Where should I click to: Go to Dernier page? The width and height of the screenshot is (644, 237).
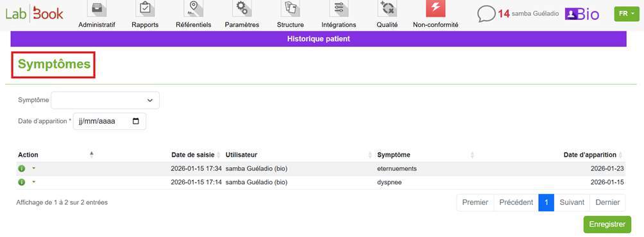coord(607,202)
